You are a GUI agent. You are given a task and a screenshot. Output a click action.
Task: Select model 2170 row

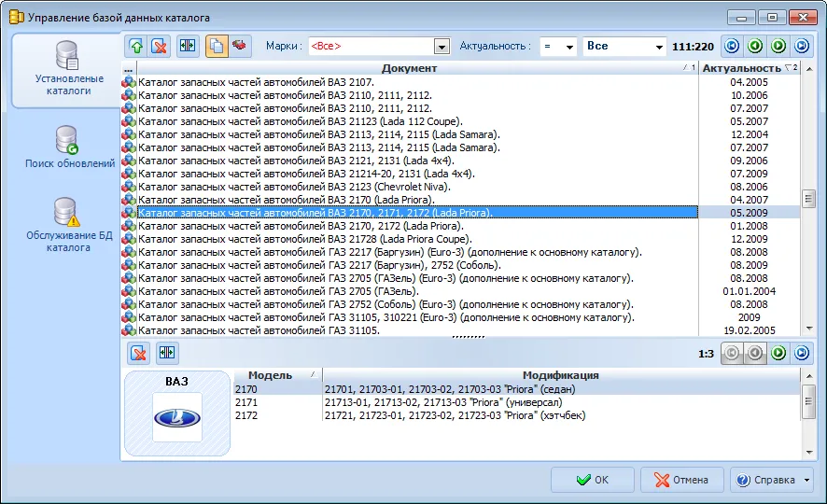coord(517,389)
